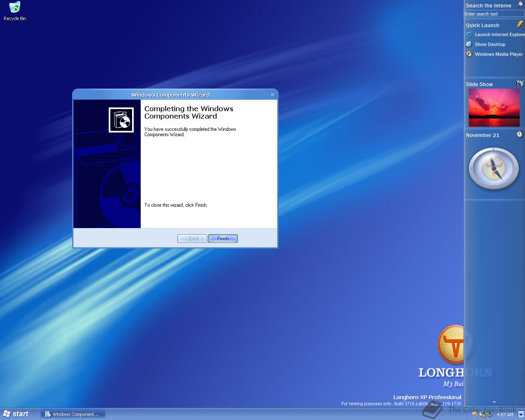Viewport: 525px width, 420px height.
Task: Click the Quick Launch lightning bolt icon
Action: click(x=520, y=25)
